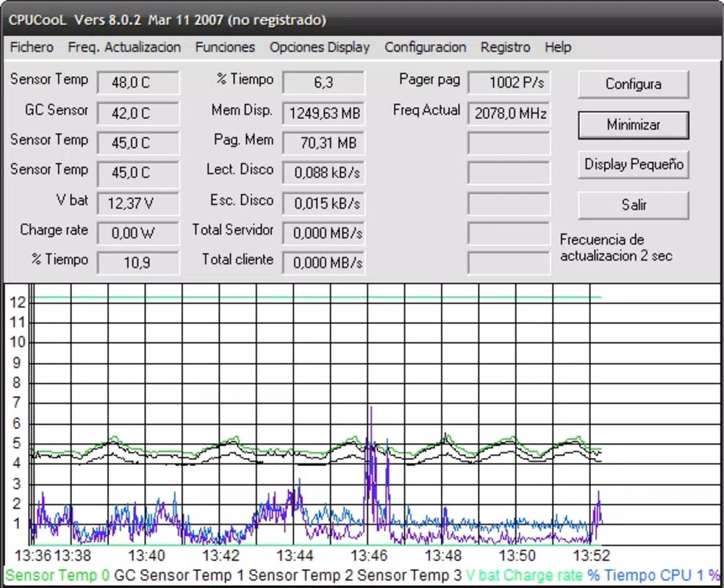The image size is (724, 588).
Task: Click the 10,9 % Tiempo field
Action: coord(138,262)
